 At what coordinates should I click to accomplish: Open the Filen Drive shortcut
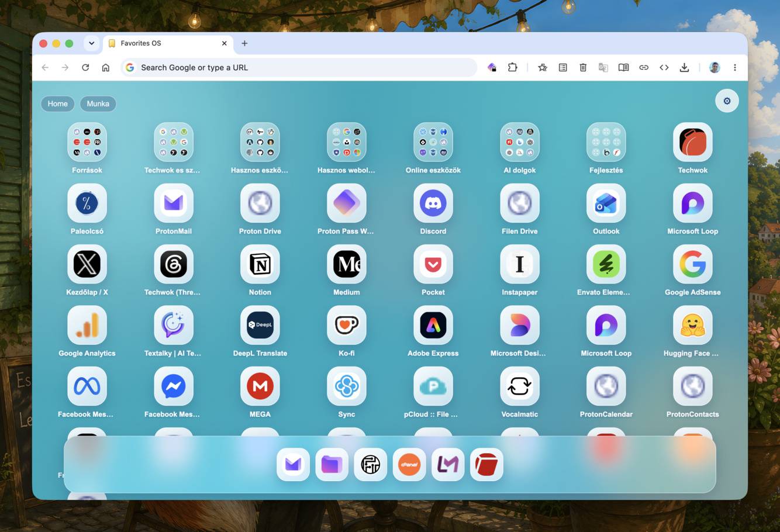pyautogui.click(x=520, y=203)
